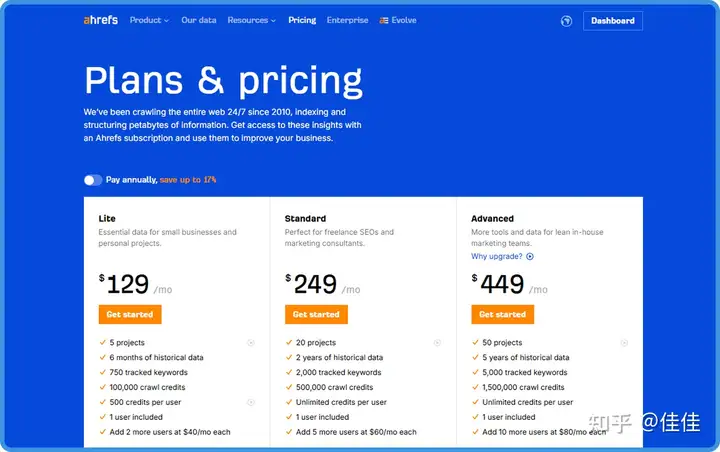Click the ahrefs logo

101,20
